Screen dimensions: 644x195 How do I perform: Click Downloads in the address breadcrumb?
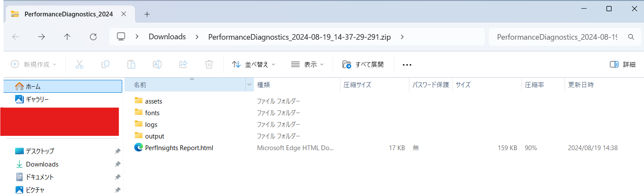[167, 37]
